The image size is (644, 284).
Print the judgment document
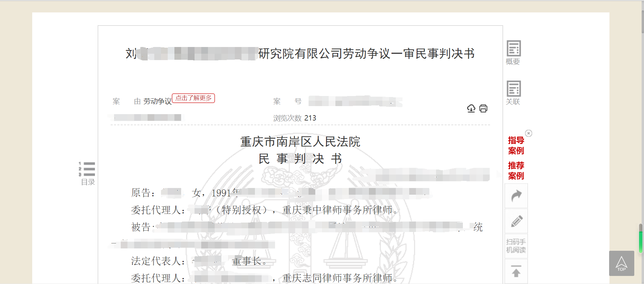483,108
